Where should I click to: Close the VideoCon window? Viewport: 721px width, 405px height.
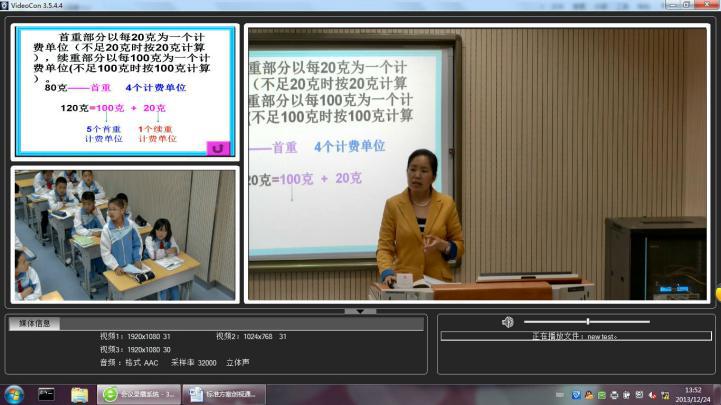click(x=704, y=5)
